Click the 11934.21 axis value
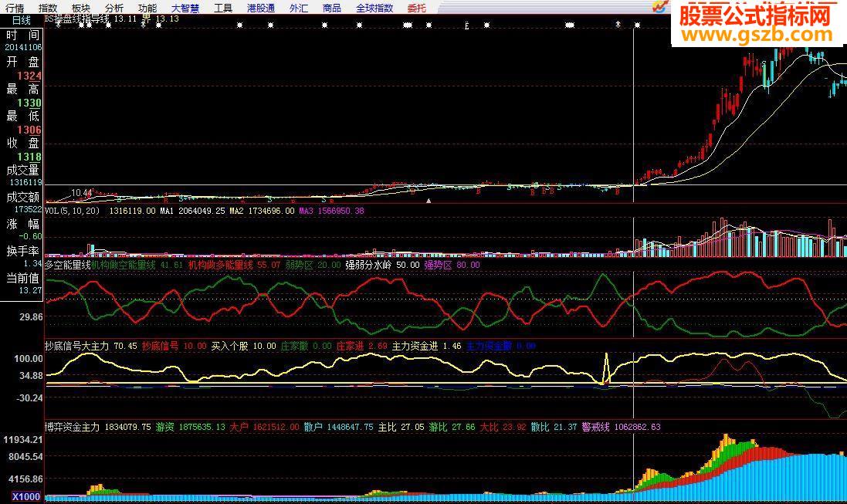This screenshot has width=847, height=504. point(22,440)
